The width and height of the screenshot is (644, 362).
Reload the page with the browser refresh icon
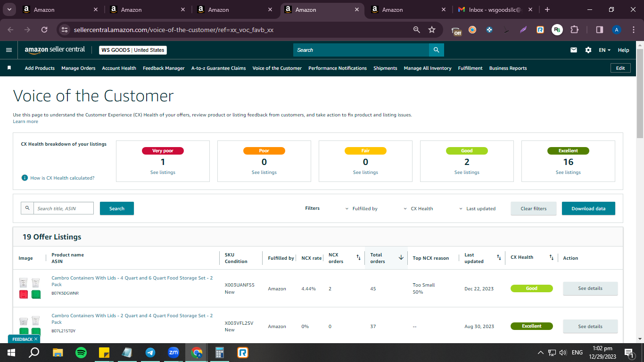point(44,30)
